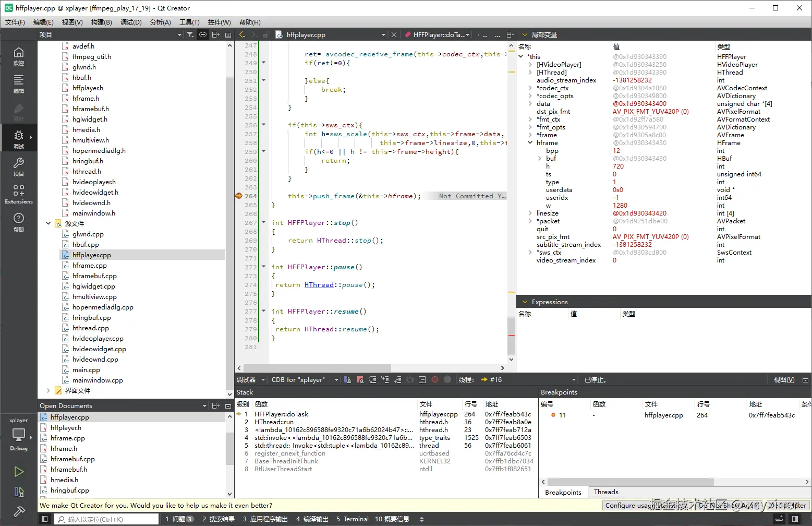Click the Build hammer icon
The height and width of the screenshot is (526, 812).
click(x=19, y=511)
